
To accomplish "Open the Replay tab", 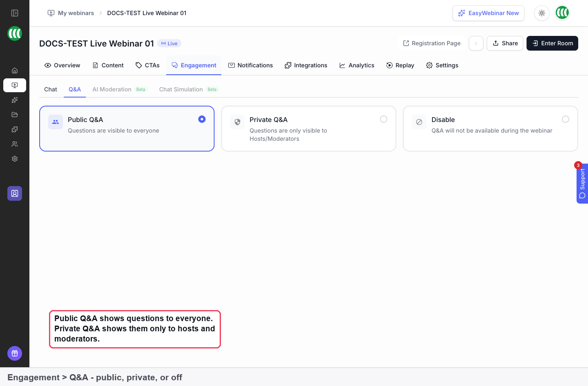I will (x=400, y=65).
